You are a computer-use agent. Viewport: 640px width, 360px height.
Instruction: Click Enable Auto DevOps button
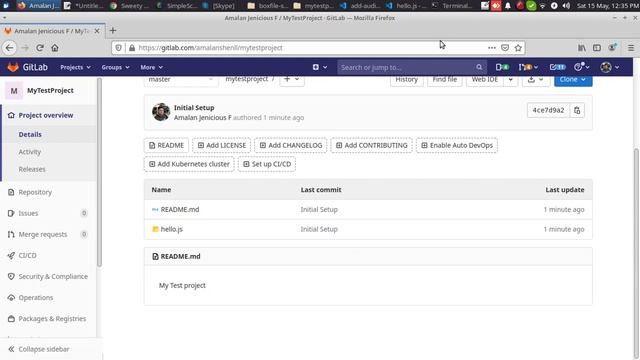click(x=457, y=146)
